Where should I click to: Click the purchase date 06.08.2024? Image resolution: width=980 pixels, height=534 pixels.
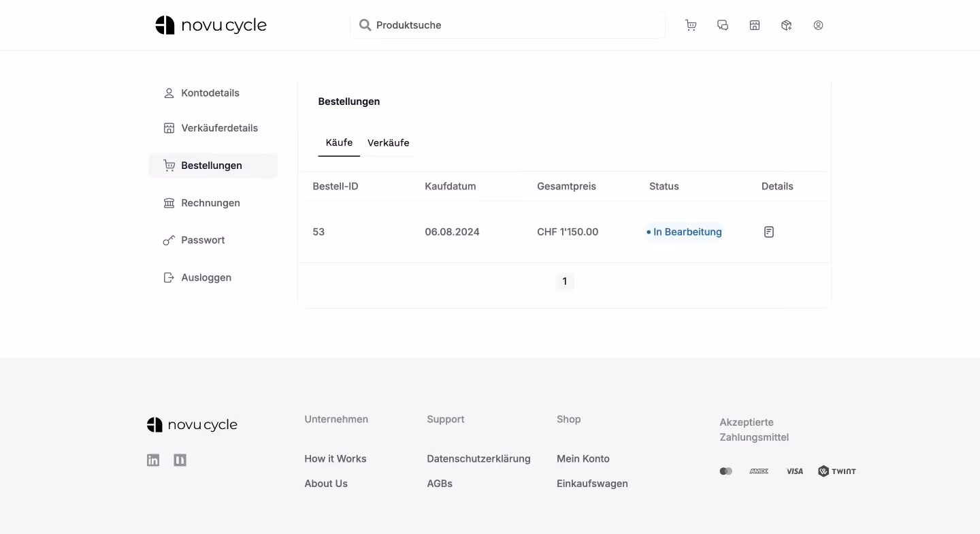click(452, 232)
